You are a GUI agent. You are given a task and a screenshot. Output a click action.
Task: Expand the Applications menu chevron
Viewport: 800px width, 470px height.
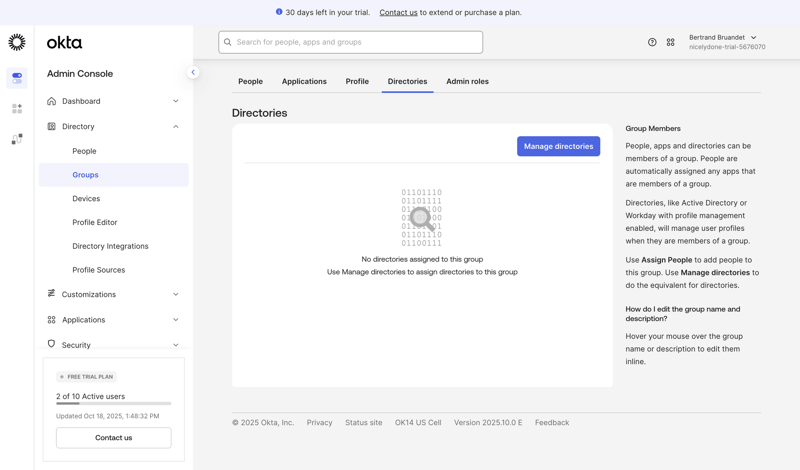coord(176,320)
